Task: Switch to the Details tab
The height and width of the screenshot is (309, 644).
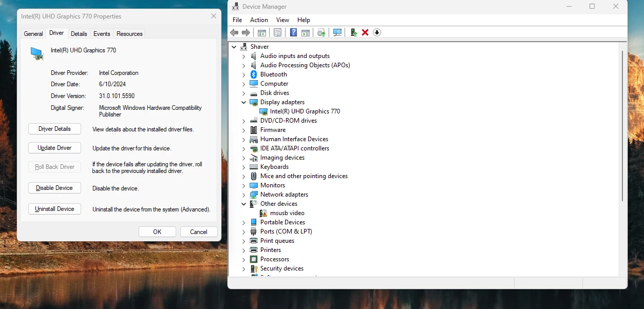Action: (x=79, y=34)
